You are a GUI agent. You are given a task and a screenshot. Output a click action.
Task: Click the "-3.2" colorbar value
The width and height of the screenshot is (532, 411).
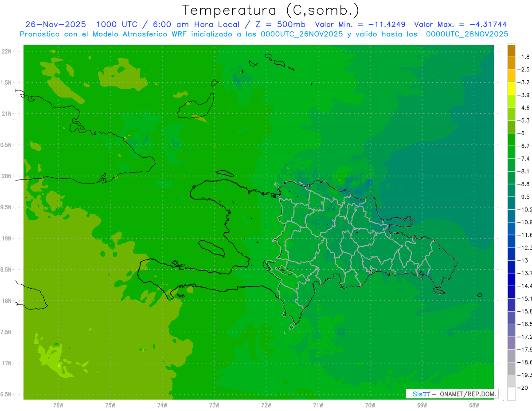pos(523,82)
